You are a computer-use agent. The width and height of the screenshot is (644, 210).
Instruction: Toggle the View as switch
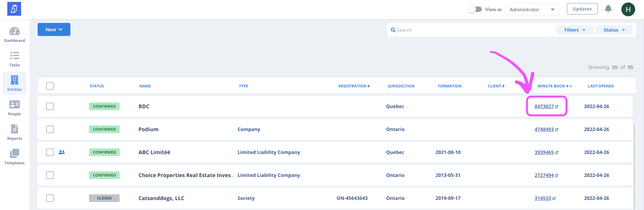[475, 10]
